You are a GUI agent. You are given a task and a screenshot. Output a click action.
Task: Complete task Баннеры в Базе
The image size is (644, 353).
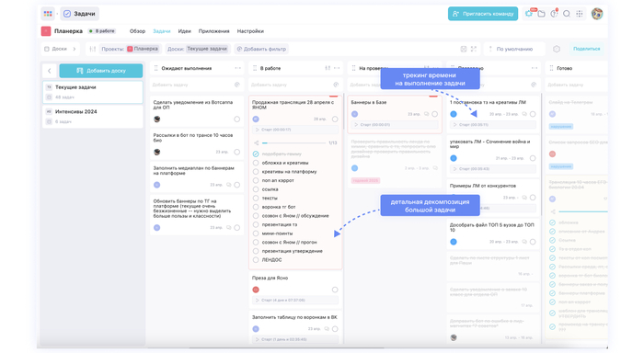coord(434,114)
